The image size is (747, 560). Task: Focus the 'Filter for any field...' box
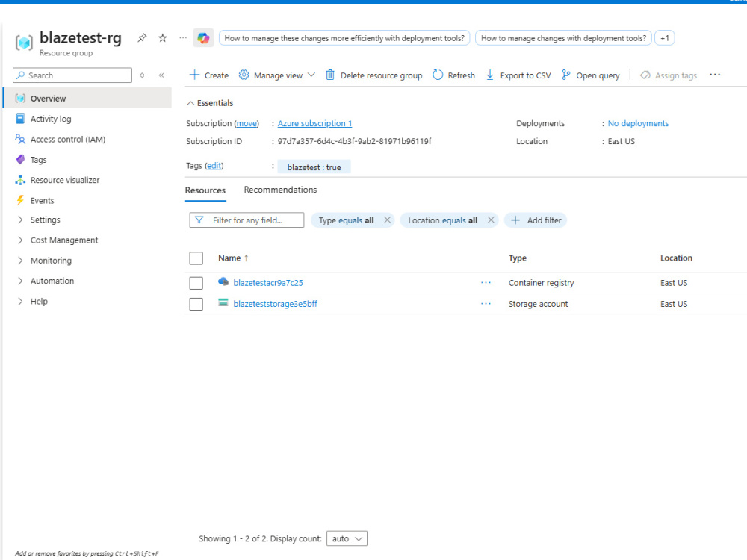(247, 220)
